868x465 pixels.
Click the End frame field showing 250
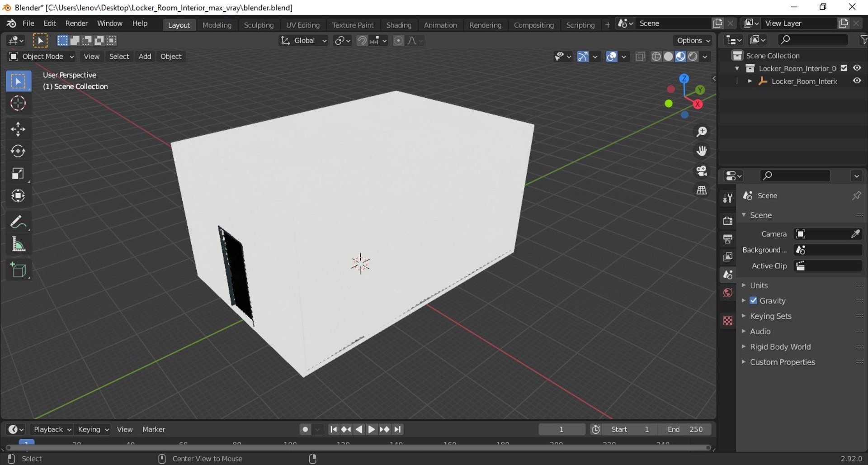point(685,429)
